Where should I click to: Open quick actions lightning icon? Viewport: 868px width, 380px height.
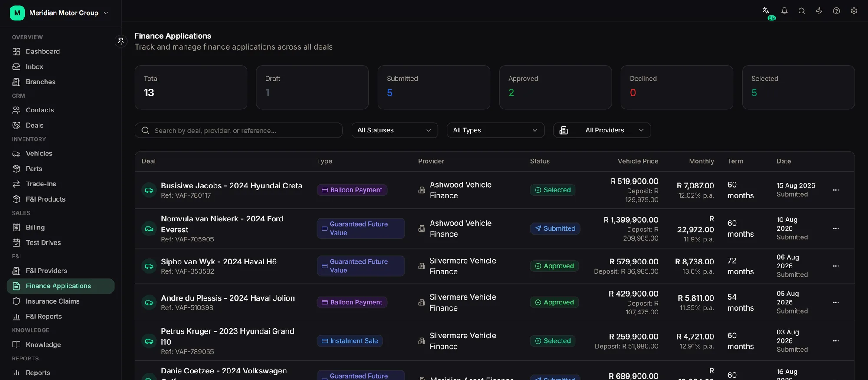tap(819, 11)
